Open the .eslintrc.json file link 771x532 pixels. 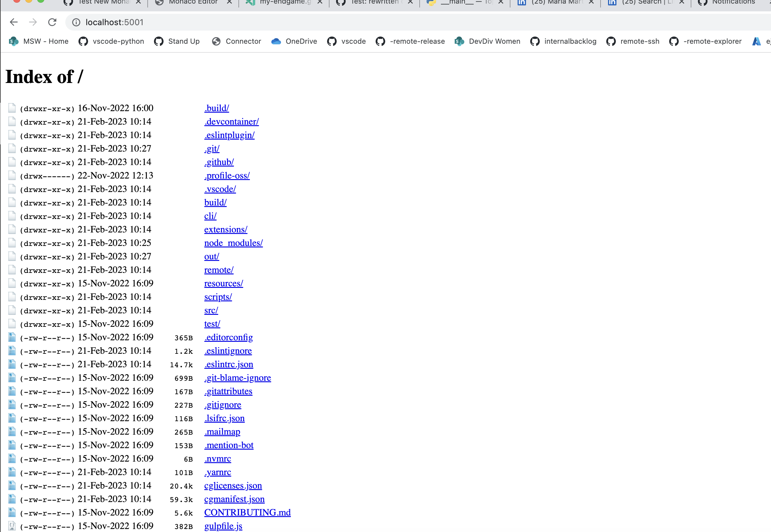(229, 364)
